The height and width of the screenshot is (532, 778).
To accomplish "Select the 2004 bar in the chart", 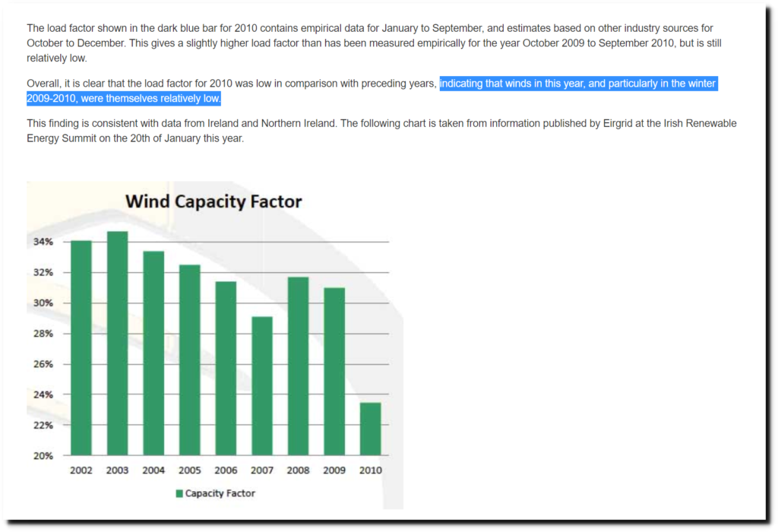I will 153,353.
